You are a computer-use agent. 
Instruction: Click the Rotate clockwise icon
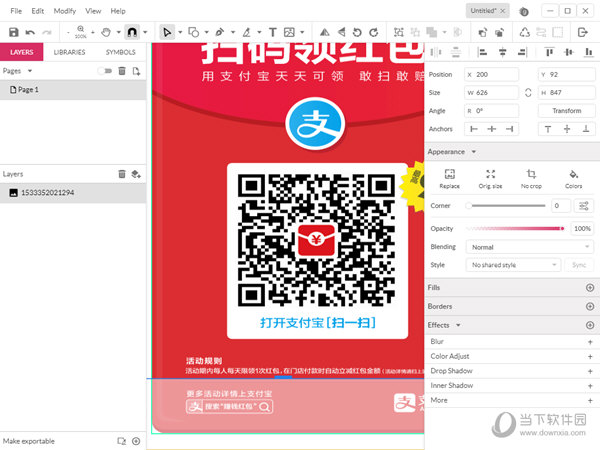coord(374,32)
